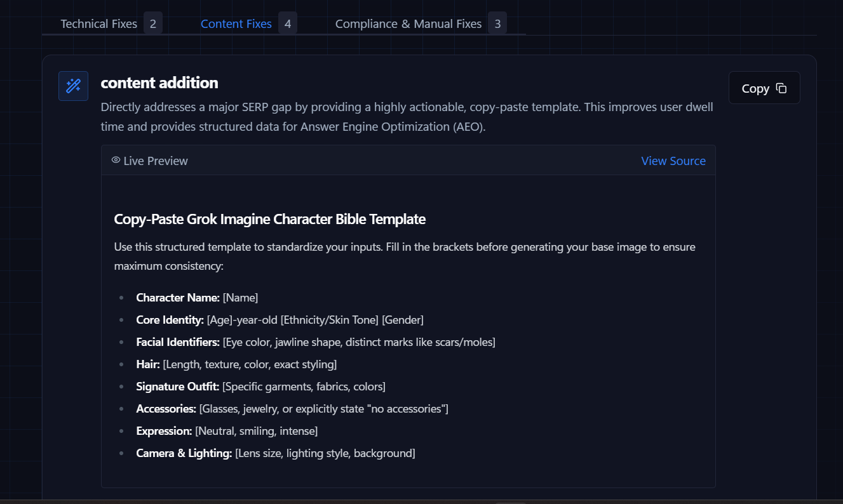Click the Camera & Lighting list item
Screen dimensions: 843x504
276,453
